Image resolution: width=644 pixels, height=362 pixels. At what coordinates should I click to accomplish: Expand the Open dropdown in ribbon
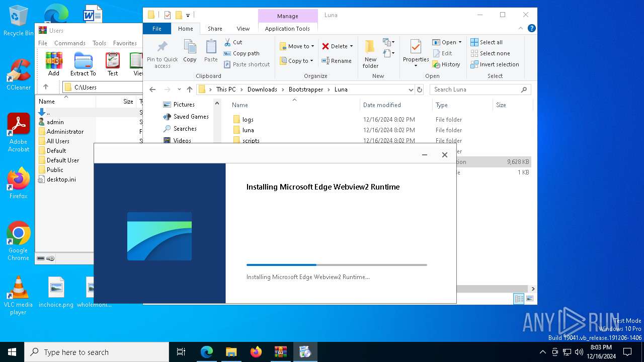click(460, 42)
